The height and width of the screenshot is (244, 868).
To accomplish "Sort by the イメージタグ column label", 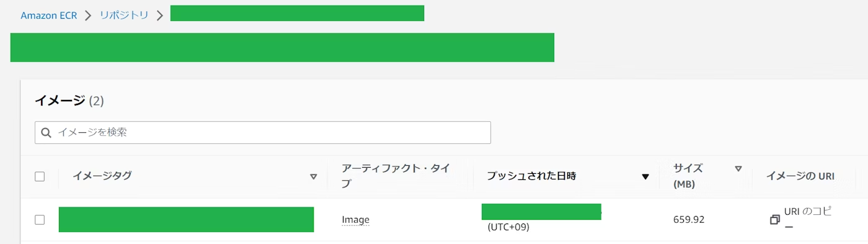I will coord(102,176).
